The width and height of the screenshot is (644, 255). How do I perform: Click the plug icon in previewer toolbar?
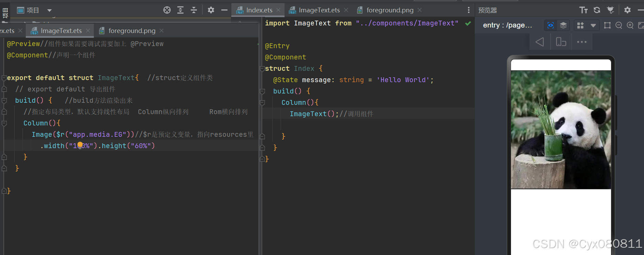611,10
